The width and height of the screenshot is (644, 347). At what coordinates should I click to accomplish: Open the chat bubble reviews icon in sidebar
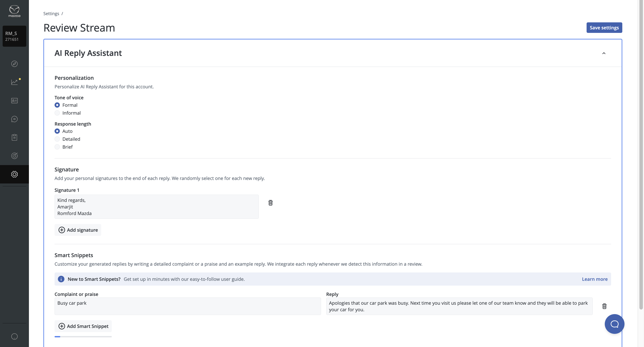(14, 119)
